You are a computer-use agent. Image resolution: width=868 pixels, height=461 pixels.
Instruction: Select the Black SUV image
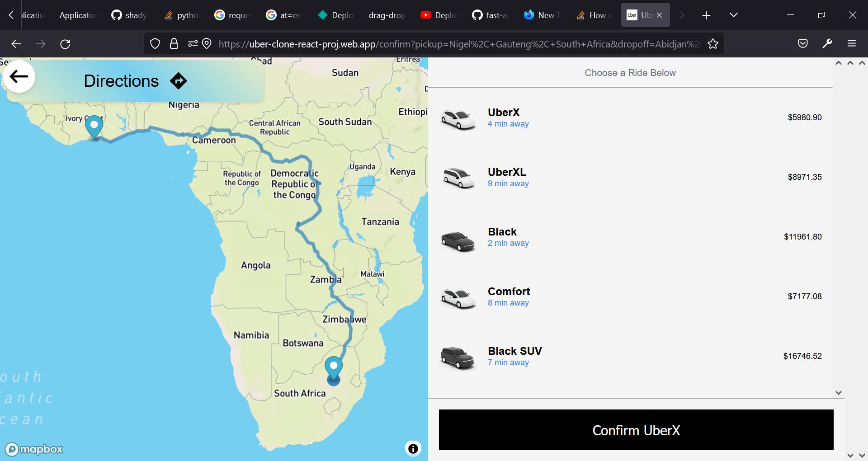[x=458, y=358]
